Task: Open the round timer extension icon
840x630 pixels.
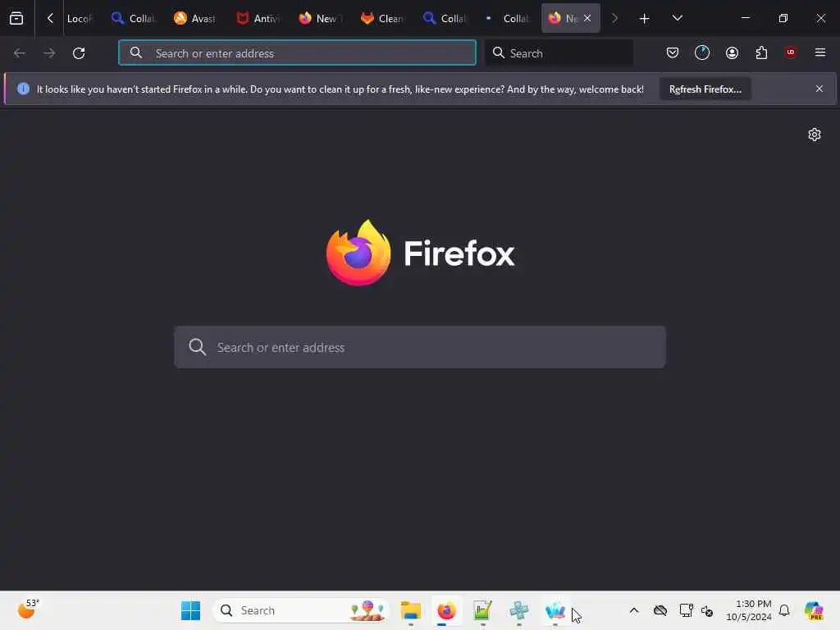Action: click(702, 52)
